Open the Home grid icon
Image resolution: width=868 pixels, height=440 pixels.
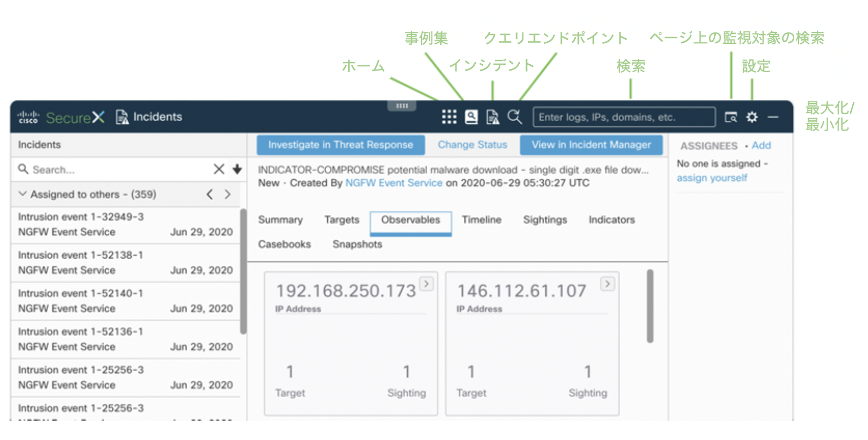click(x=449, y=117)
